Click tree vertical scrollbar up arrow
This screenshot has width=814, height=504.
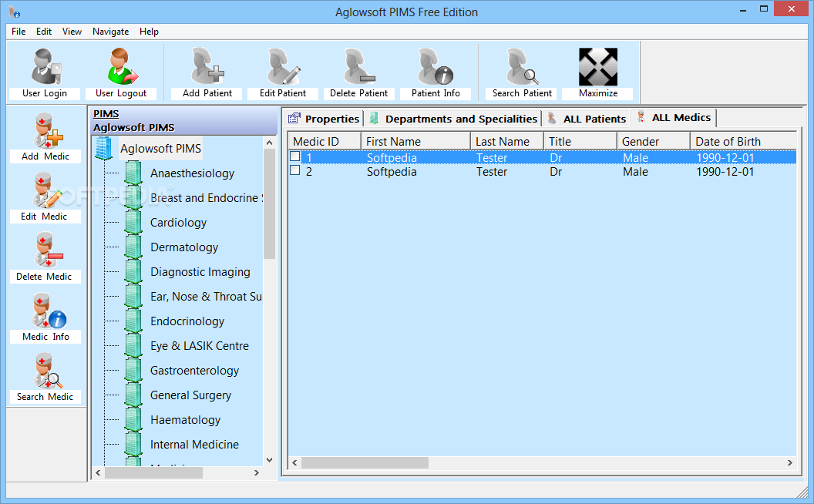coord(269,143)
